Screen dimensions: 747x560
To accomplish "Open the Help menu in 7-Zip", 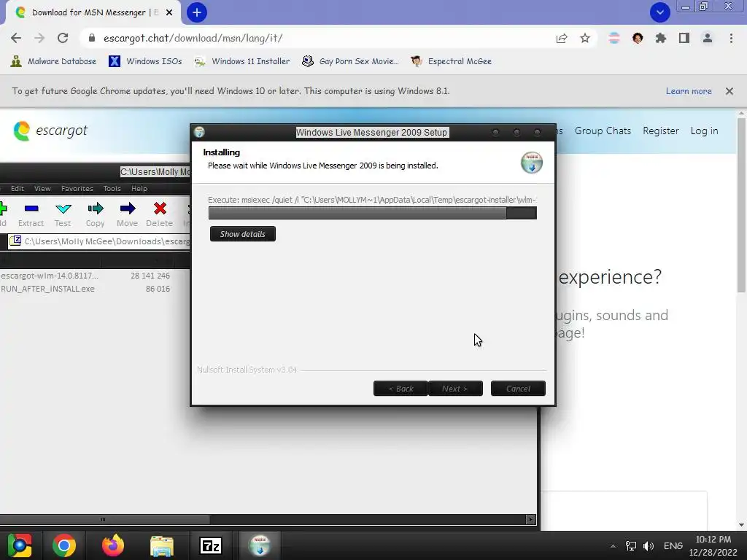I will coord(139,189).
